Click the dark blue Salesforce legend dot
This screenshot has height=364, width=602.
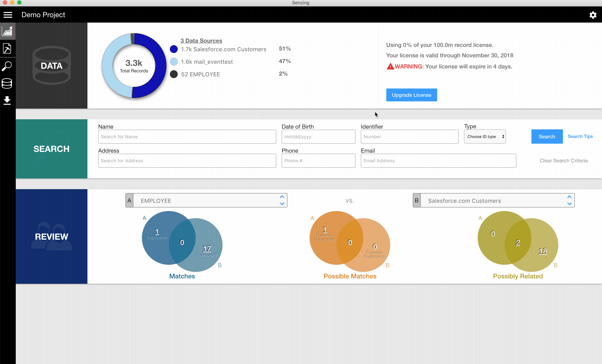point(174,49)
